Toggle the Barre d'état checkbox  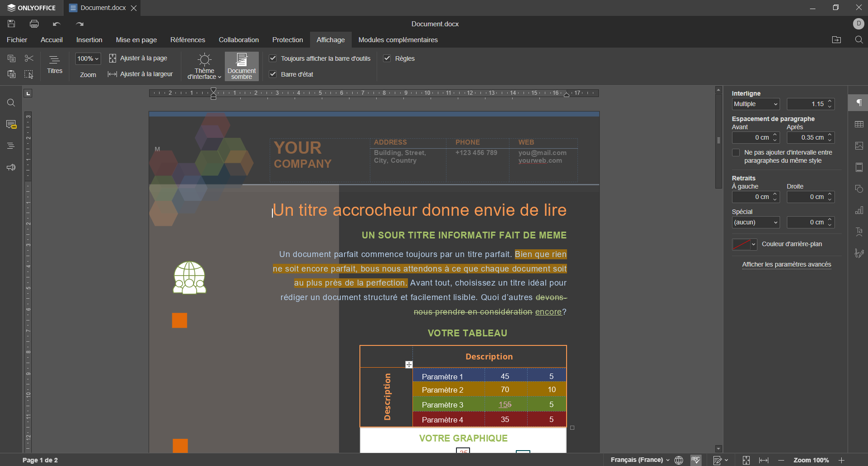pos(273,74)
